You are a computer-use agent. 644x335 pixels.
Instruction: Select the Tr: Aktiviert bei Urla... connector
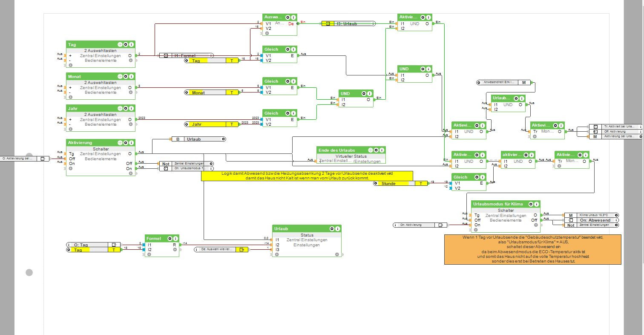pos(615,127)
